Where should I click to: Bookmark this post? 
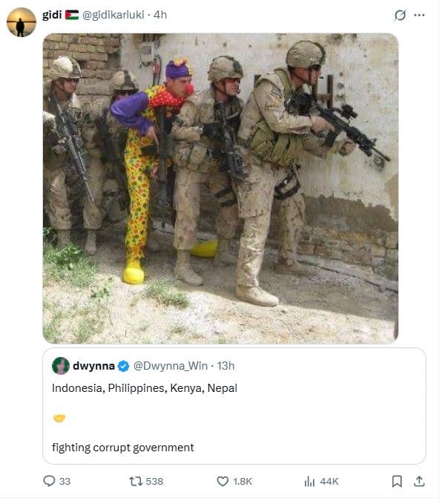(x=397, y=481)
